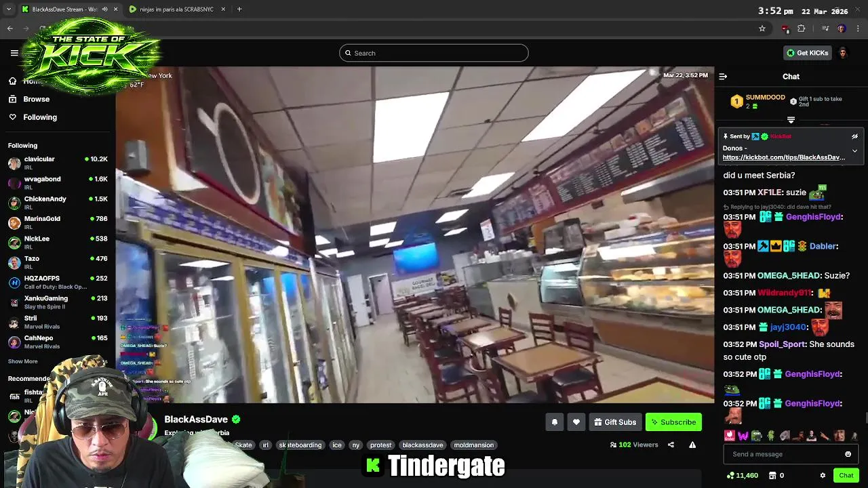This screenshot has width=868, height=488.
Task: Open wvagabond channel in Following list
Action: [x=58, y=183]
